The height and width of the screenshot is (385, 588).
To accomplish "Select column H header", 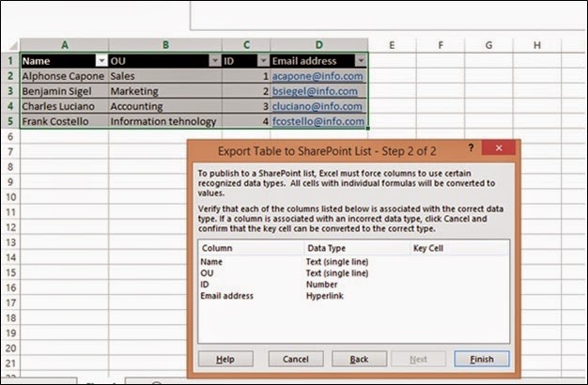I will (537, 45).
